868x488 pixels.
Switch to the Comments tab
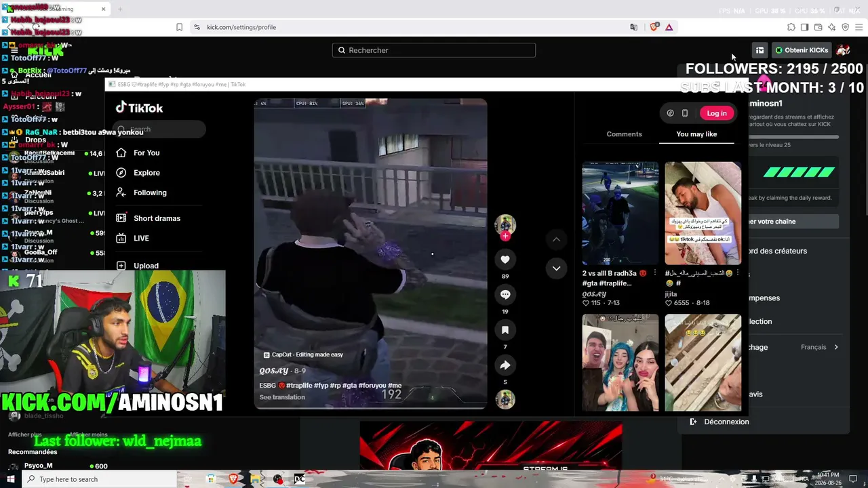click(x=624, y=134)
